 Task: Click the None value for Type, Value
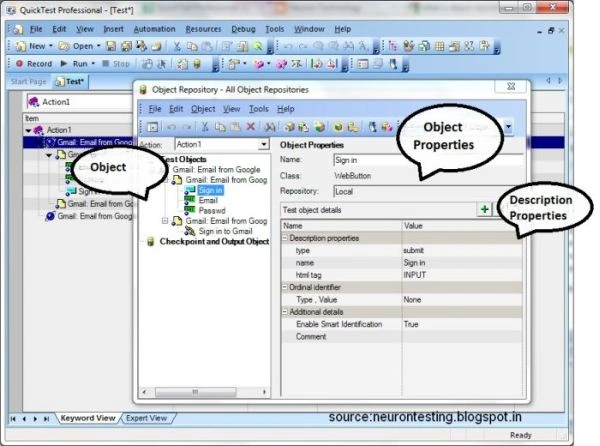click(x=412, y=300)
